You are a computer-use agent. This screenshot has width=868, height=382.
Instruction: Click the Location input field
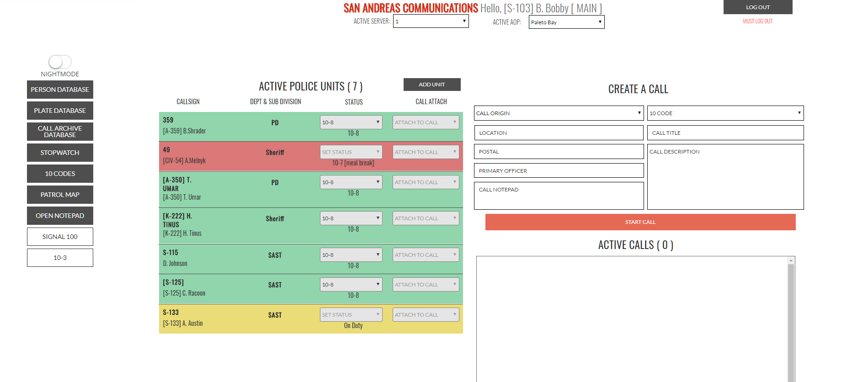click(x=559, y=133)
